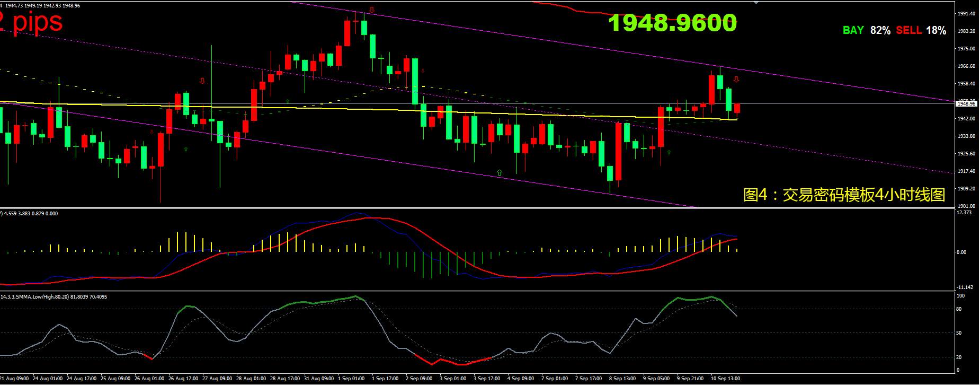Click the 25 Aug 09:00 time label
Viewport: 980px width, 385px height.
(115, 379)
